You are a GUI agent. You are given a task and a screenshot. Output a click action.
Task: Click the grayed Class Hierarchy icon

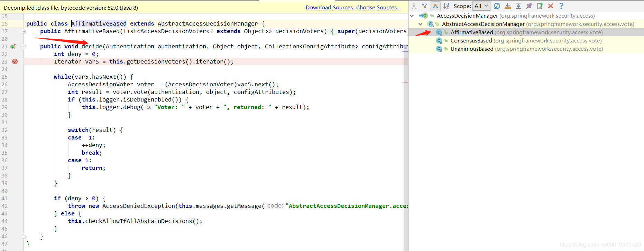pyautogui.click(x=414, y=6)
